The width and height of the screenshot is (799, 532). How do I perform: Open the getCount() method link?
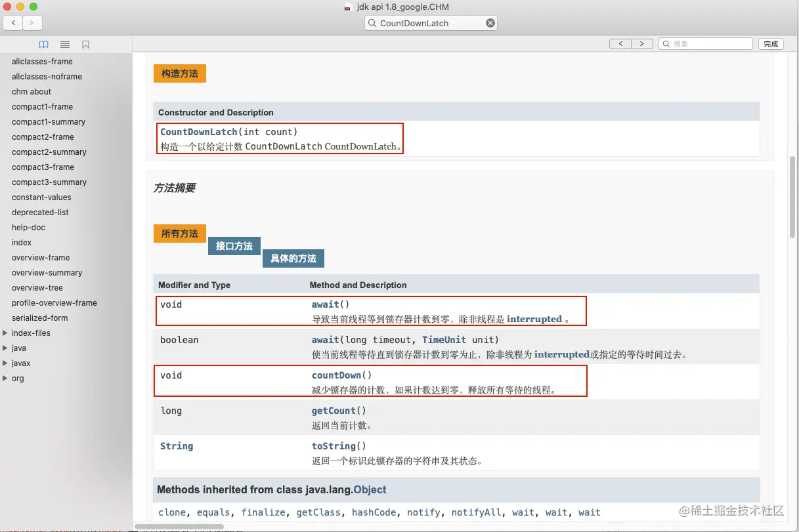(x=334, y=411)
